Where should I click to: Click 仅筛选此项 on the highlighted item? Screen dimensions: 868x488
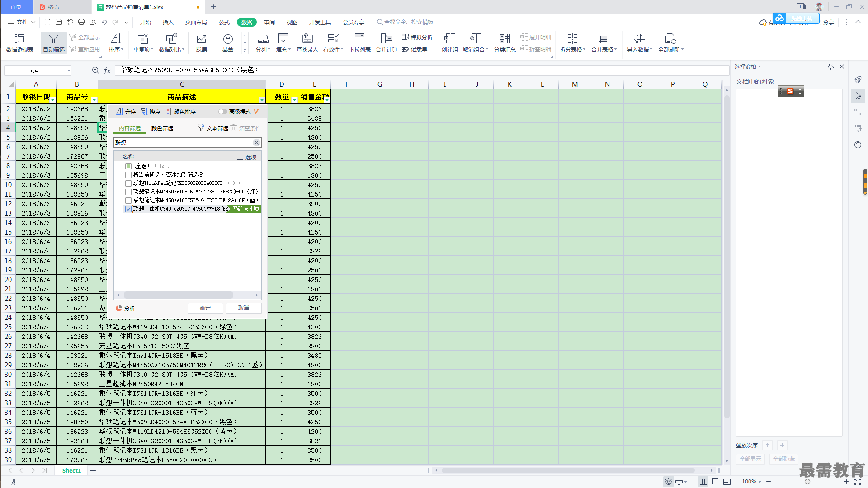[x=245, y=209]
